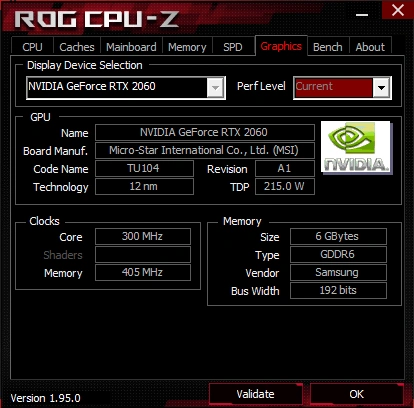Select the Graphics tab

coord(281,46)
